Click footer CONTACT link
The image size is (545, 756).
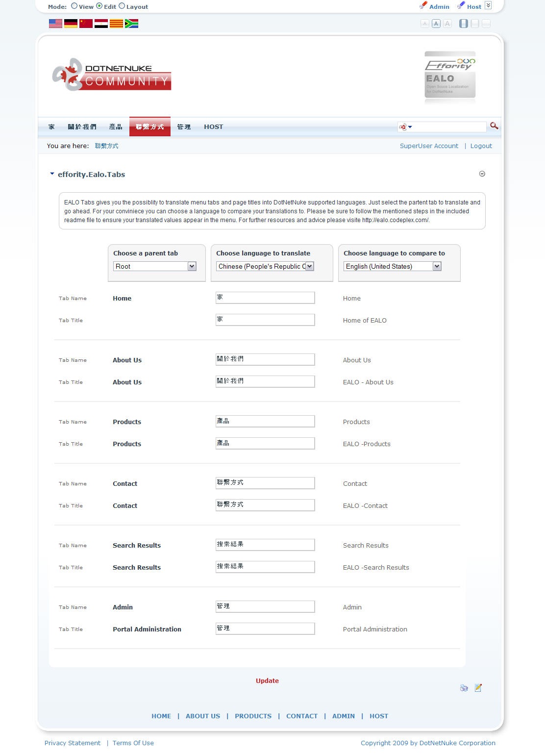[x=302, y=716]
